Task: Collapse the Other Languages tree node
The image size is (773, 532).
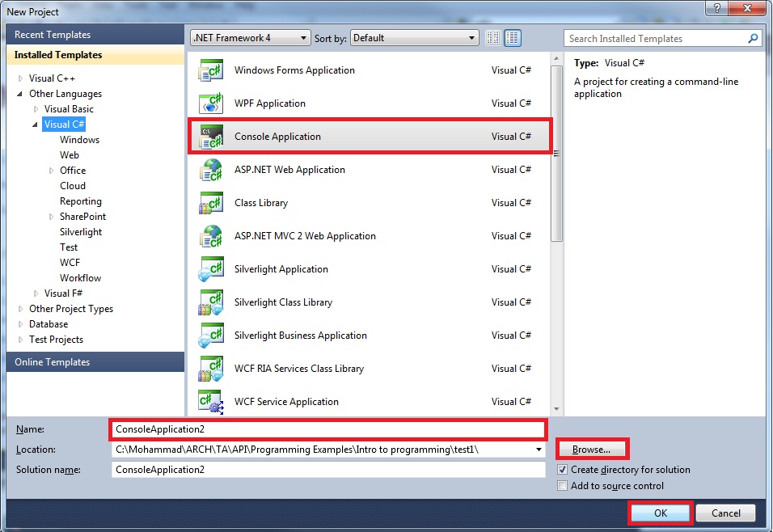Action: click(20, 94)
